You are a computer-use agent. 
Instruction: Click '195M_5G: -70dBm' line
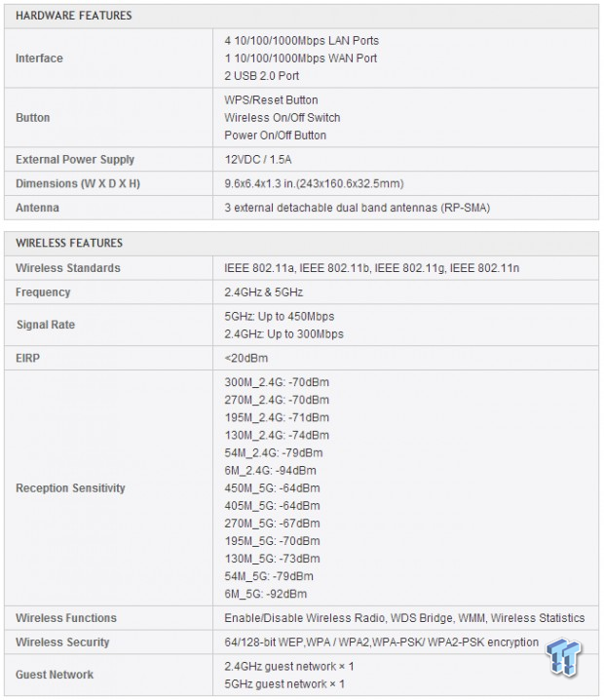pos(272,541)
